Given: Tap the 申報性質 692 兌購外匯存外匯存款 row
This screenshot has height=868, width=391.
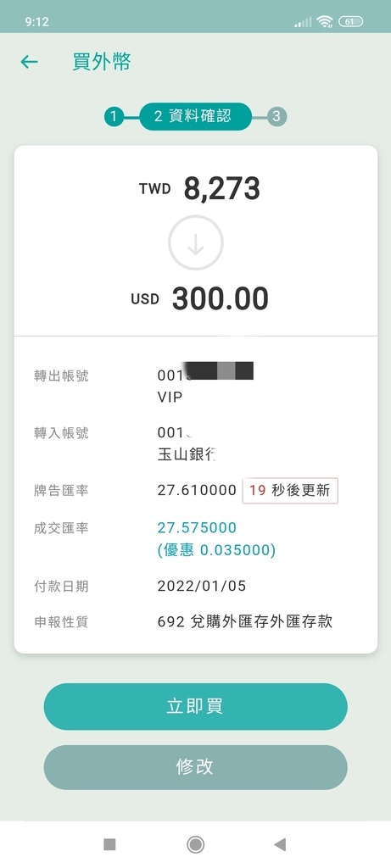Looking at the screenshot, I should click(x=195, y=621).
